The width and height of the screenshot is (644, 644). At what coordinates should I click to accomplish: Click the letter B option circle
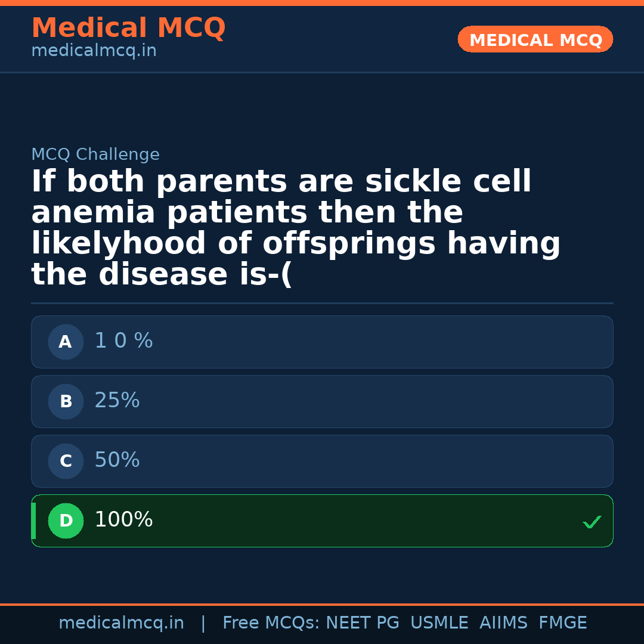coord(66,401)
